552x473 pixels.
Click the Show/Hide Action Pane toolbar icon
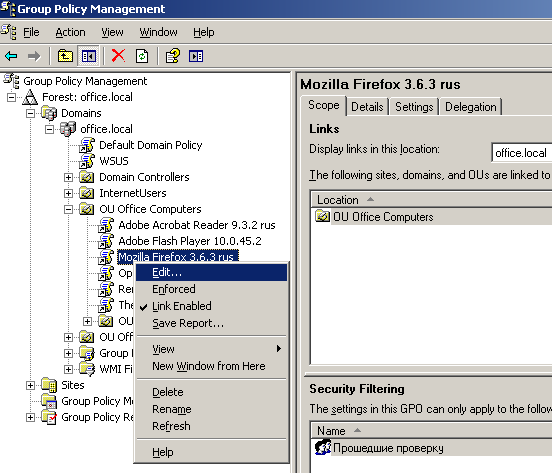click(196, 56)
